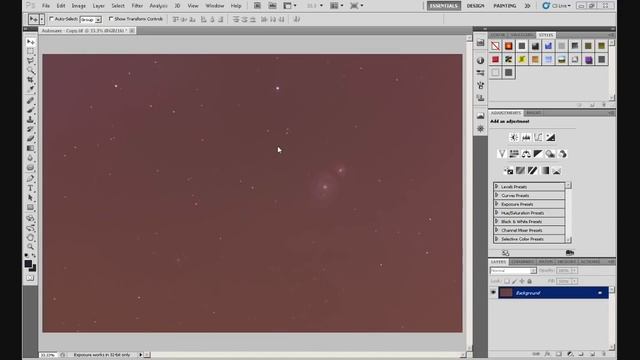
Task: Open the Filter menu
Action: click(x=137, y=6)
